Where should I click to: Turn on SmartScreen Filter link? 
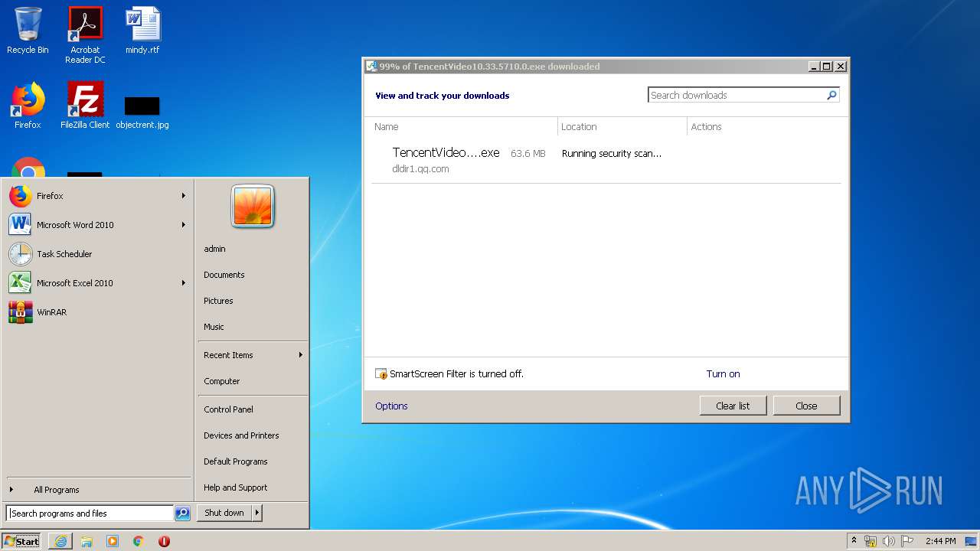point(723,374)
